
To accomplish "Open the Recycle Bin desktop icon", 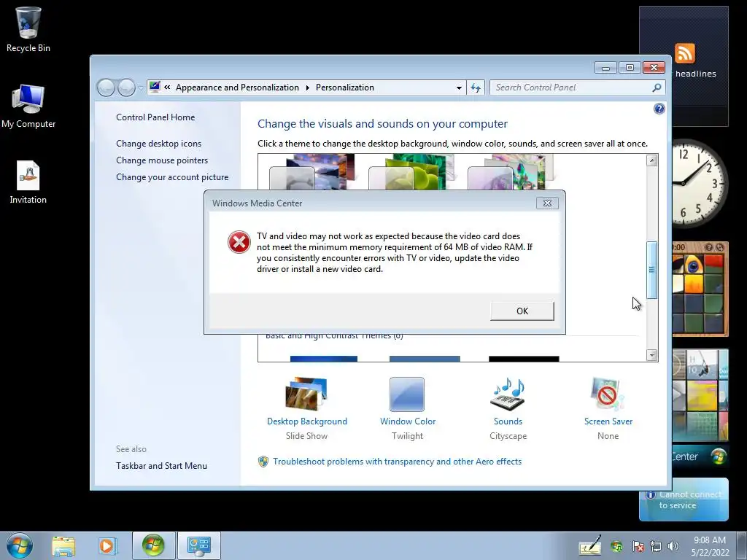I will pos(28,28).
